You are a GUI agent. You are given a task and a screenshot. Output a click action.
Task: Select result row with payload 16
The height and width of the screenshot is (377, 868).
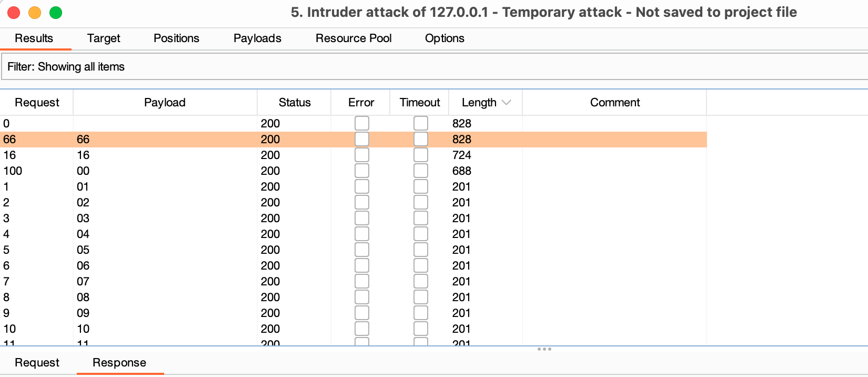353,155
